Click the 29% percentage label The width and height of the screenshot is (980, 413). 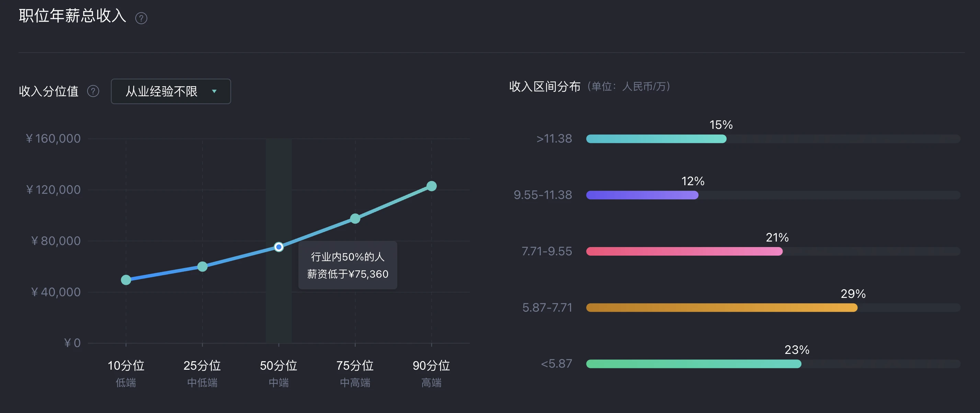tap(853, 293)
